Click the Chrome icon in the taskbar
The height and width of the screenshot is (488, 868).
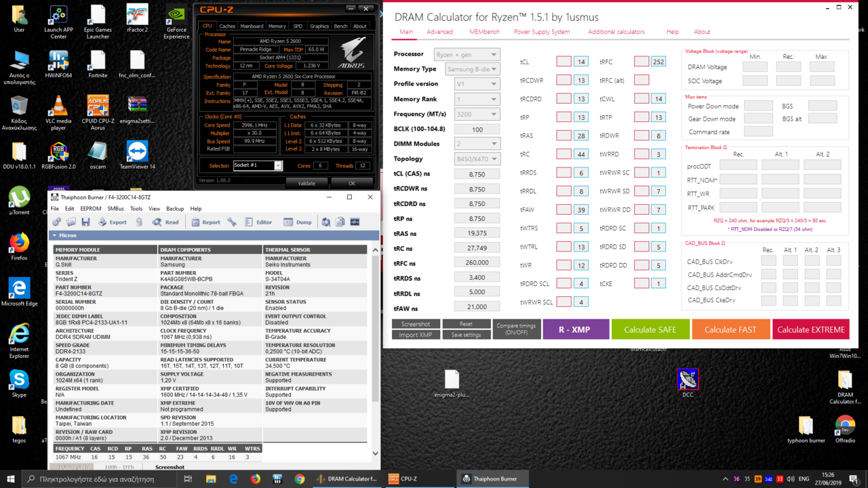coord(300,479)
